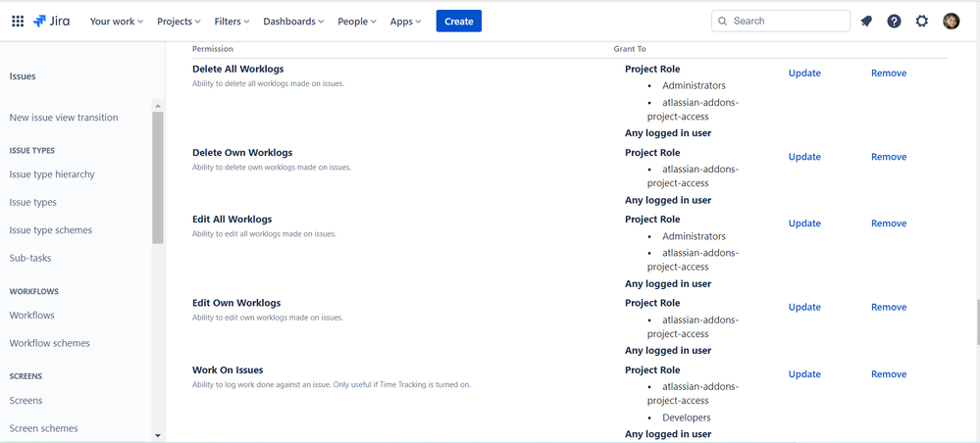The image size is (980, 443).
Task: Open Issue types in sidebar
Action: [33, 203]
